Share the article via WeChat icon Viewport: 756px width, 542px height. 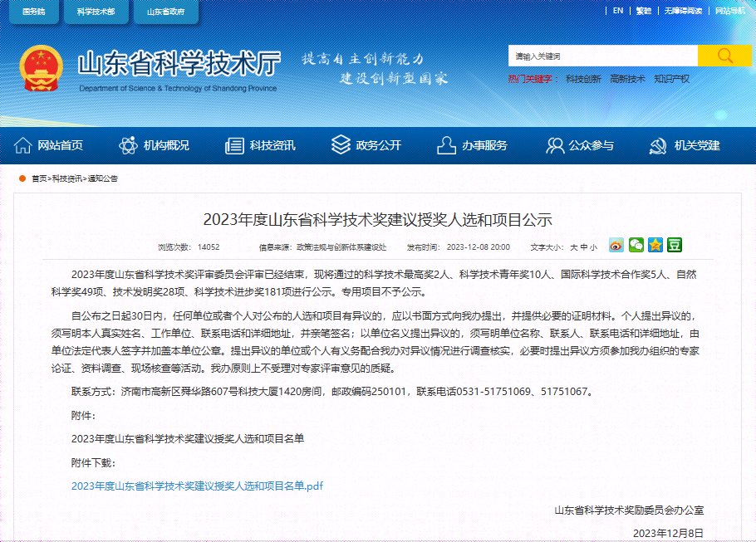[x=636, y=245]
